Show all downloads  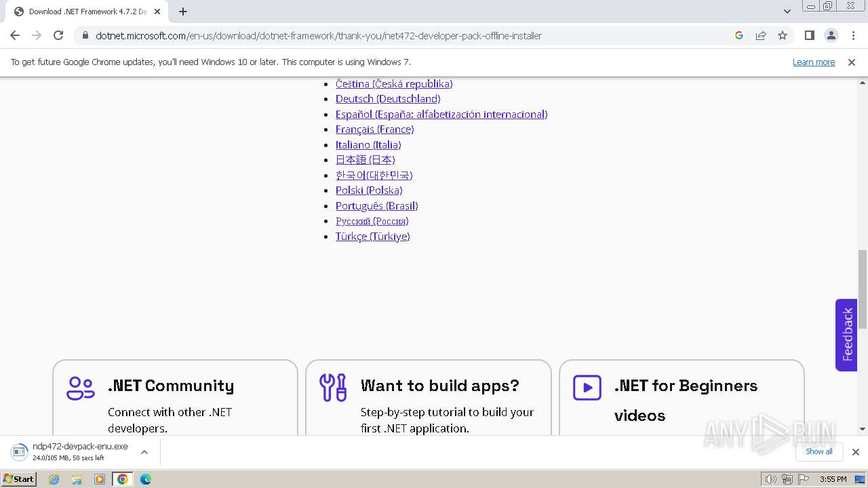pos(818,451)
